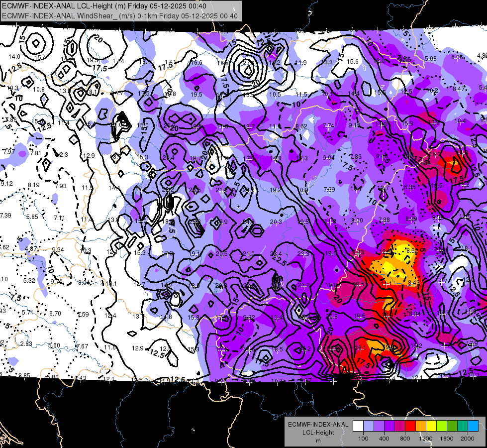The width and height of the screenshot is (487, 448).
Task: Click the map value 8.52 in the yellow area
Action: click(412, 250)
